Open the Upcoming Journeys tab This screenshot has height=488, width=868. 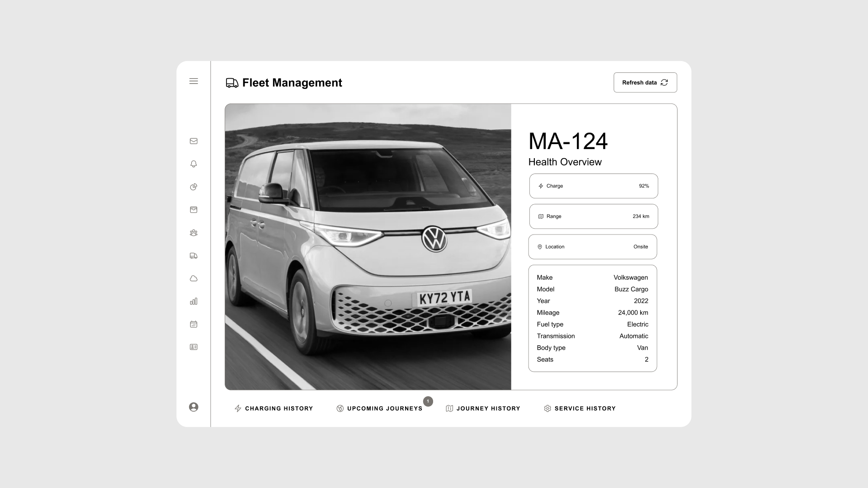(380, 408)
